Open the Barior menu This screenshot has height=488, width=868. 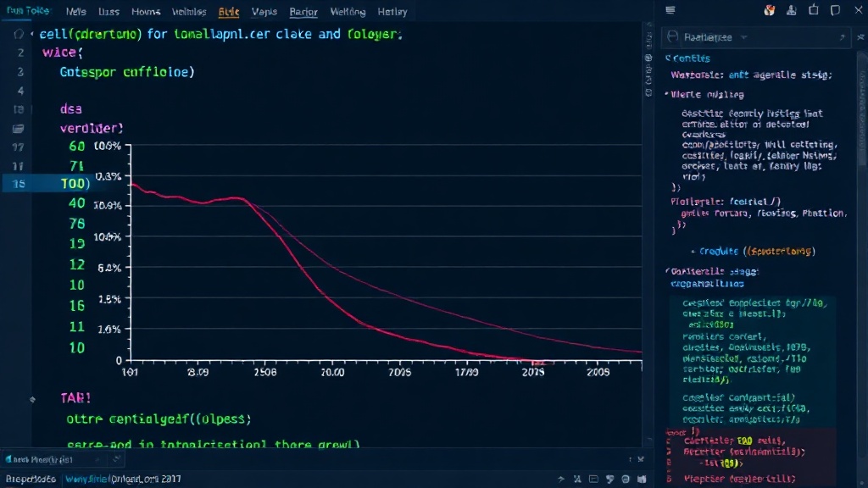click(303, 12)
